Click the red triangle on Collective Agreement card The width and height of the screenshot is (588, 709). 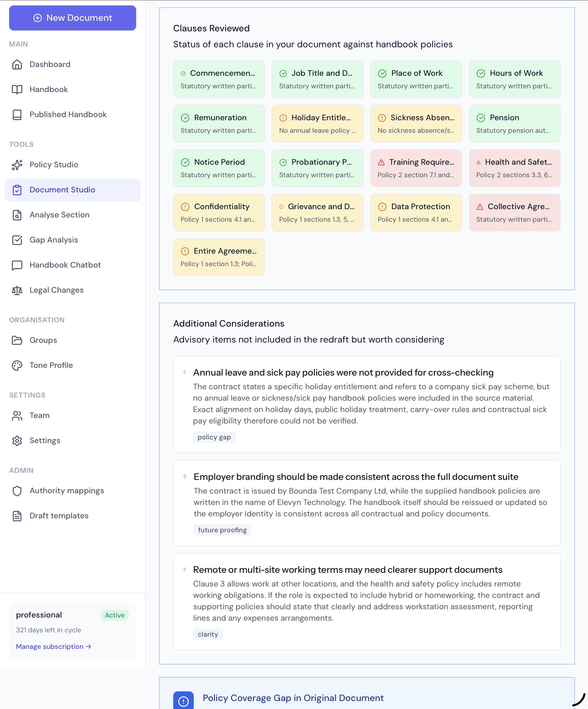pyautogui.click(x=480, y=207)
